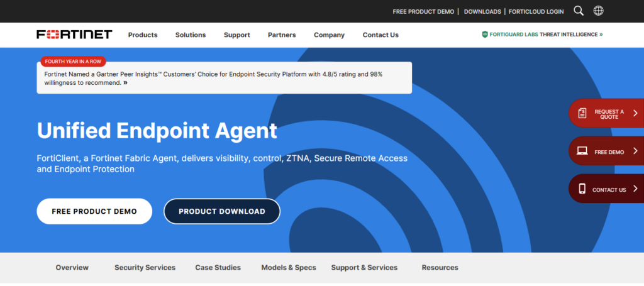Open the Solutions menu

pos(191,35)
